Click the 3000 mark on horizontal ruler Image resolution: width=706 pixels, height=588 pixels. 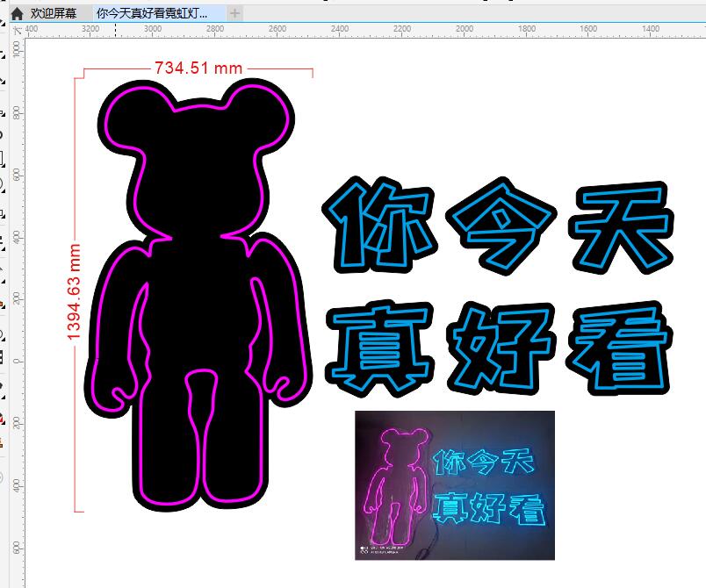[152, 29]
